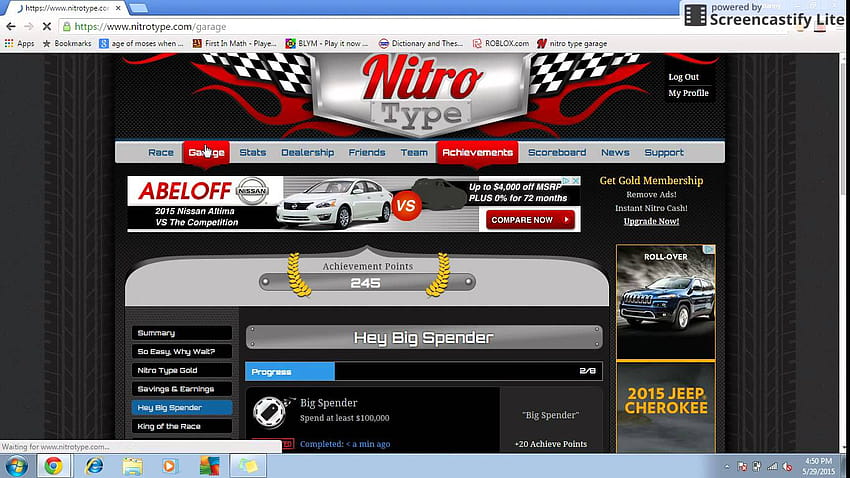The height and width of the screenshot is (478, 850).
Task: Close the Nissan ad with X icon
Action: pyautogui.click(x=576, y=180)
